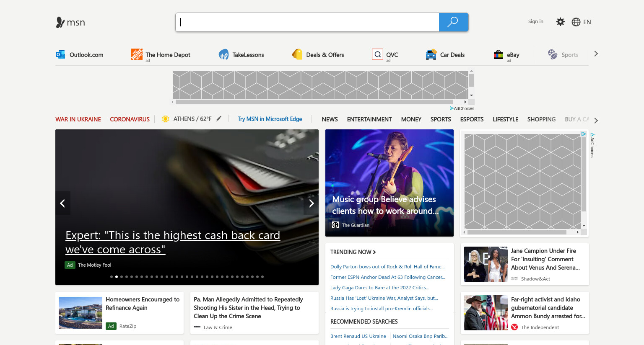Select the last carousel pagination dot

(x=262, y=277)
